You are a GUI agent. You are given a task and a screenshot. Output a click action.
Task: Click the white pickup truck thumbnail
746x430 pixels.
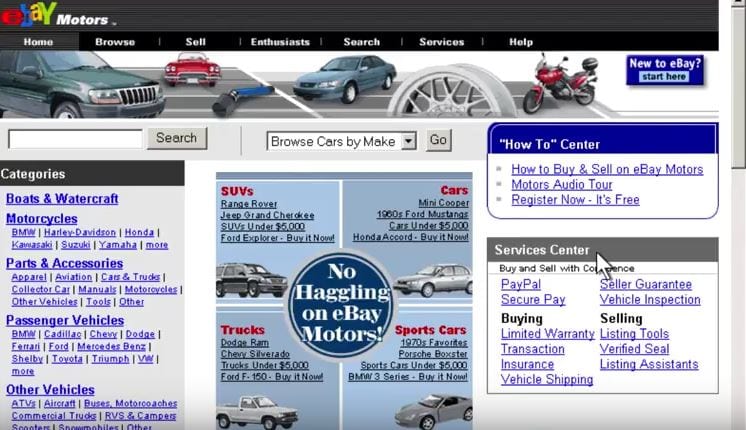pos(257,413)
